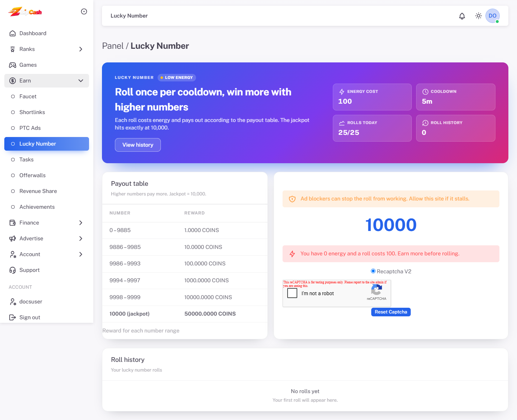517x420 pixels.
Task: Click the Reset Captcha button
Action: (x=391, y=312)
